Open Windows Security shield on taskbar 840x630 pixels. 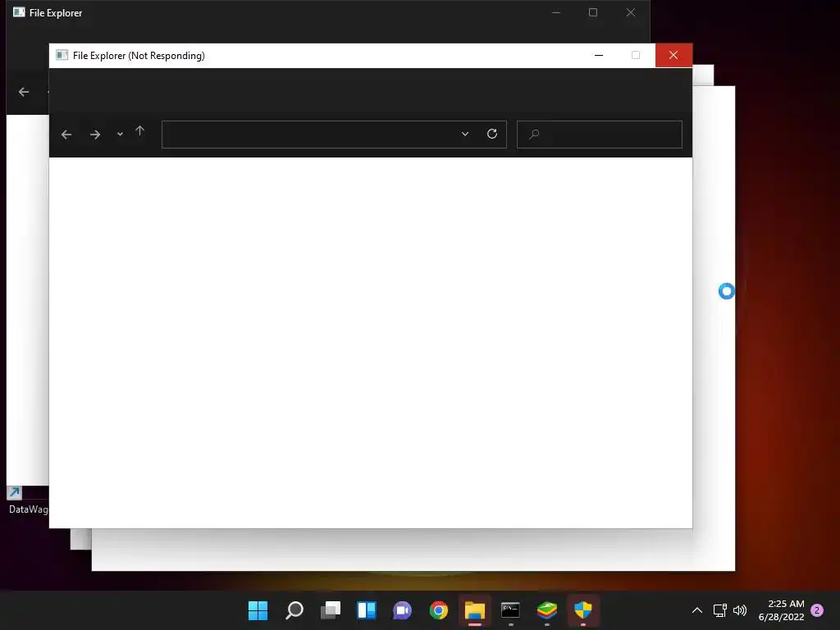point(583,610)
